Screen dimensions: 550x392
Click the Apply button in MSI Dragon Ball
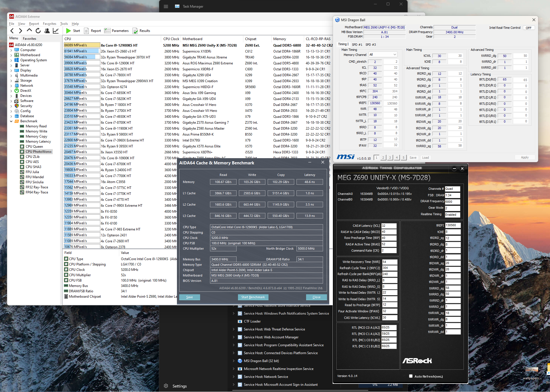525,158
